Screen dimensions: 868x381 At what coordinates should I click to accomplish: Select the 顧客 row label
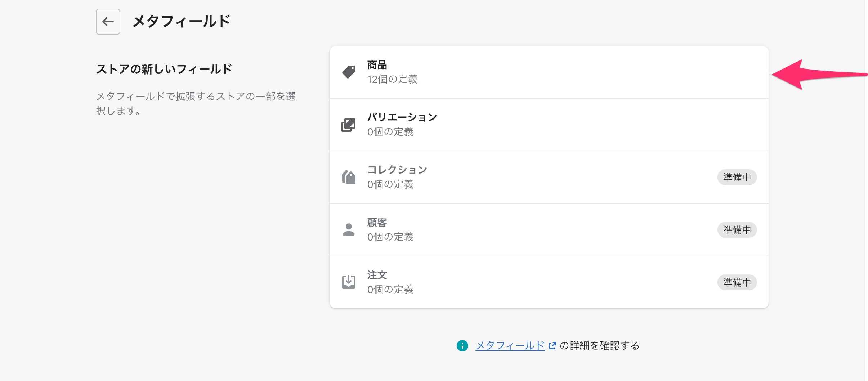[377, 223]
